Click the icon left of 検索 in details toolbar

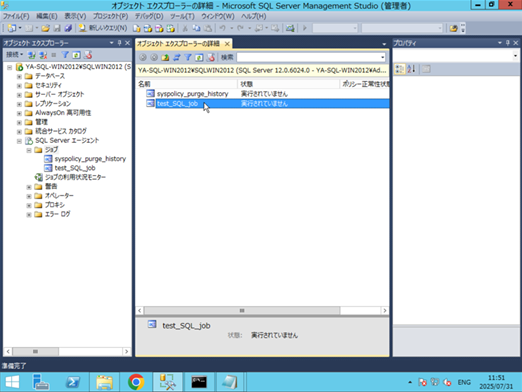click(211, 57)
